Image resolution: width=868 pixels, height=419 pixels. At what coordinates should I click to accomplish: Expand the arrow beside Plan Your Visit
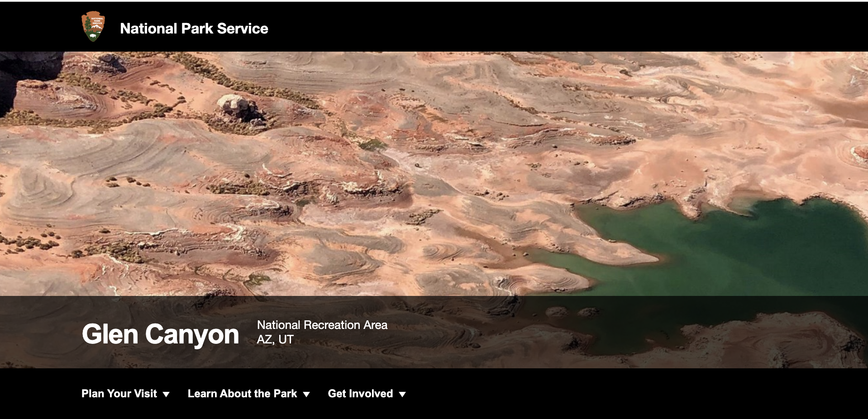tap(166, 395)
